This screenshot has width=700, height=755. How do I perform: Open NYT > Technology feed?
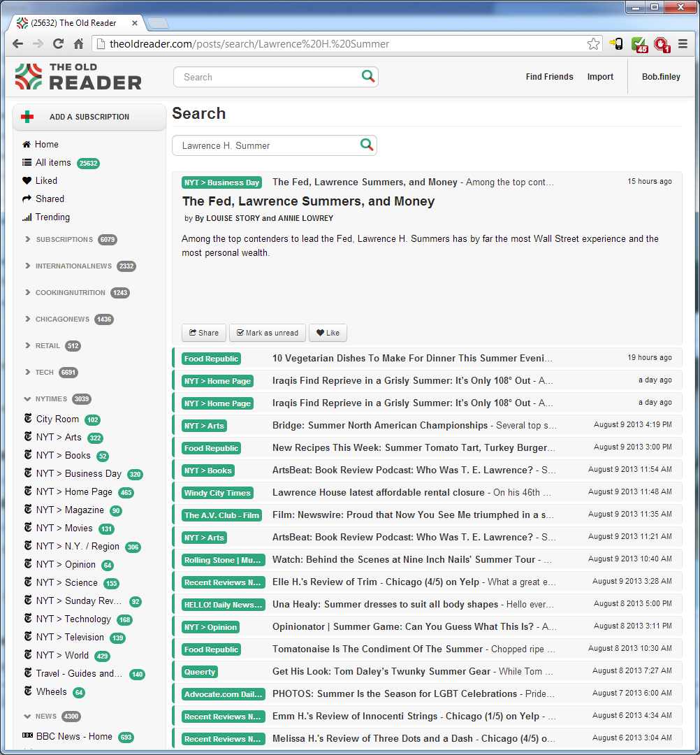(x=73, y=619)
